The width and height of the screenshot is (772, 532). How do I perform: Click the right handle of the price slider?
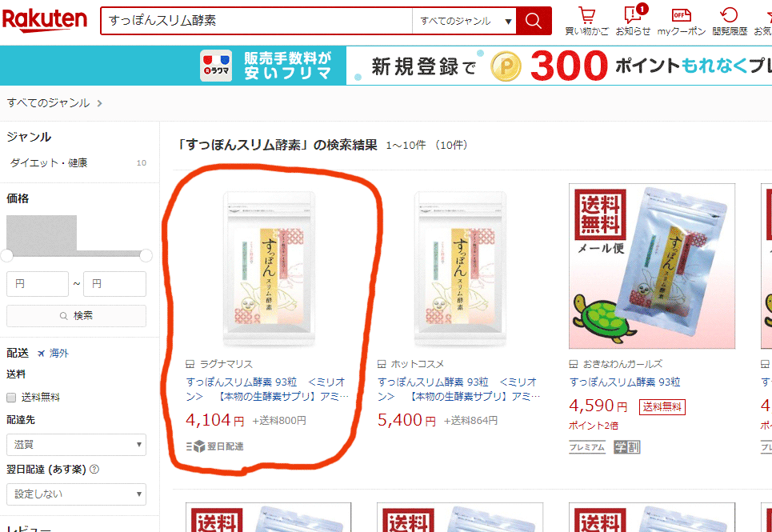(146, 255)
